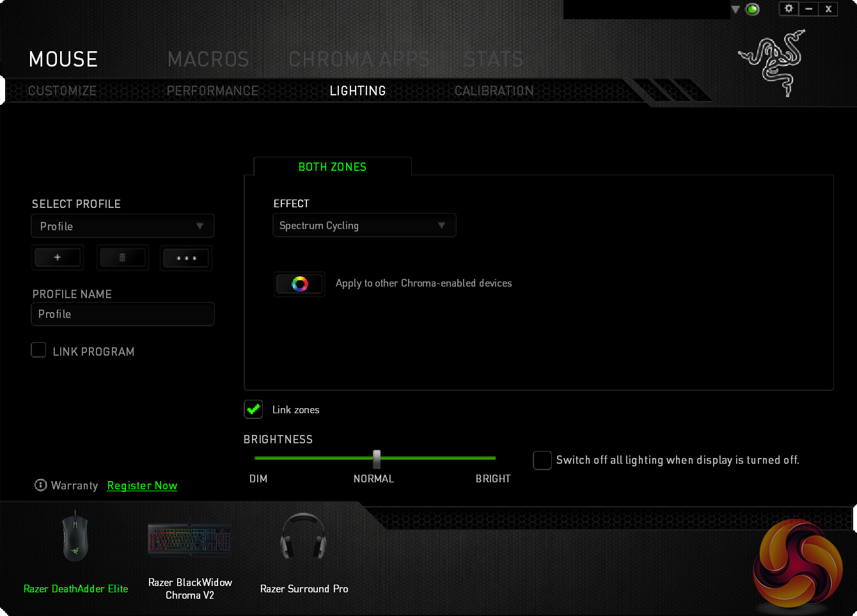This screenshot has height=616, width=857.
Task: Click the Profile Name input field
Action: [x=123, y=314]
